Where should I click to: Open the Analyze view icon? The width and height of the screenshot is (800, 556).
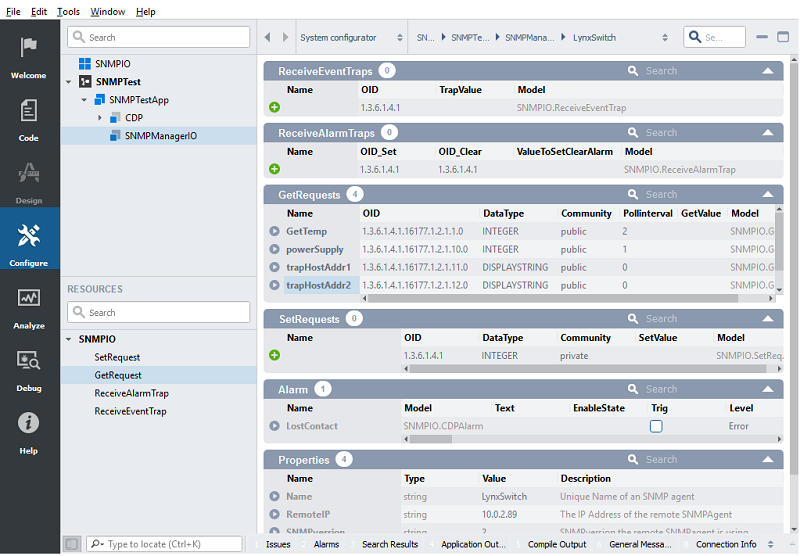coord(29,298)
